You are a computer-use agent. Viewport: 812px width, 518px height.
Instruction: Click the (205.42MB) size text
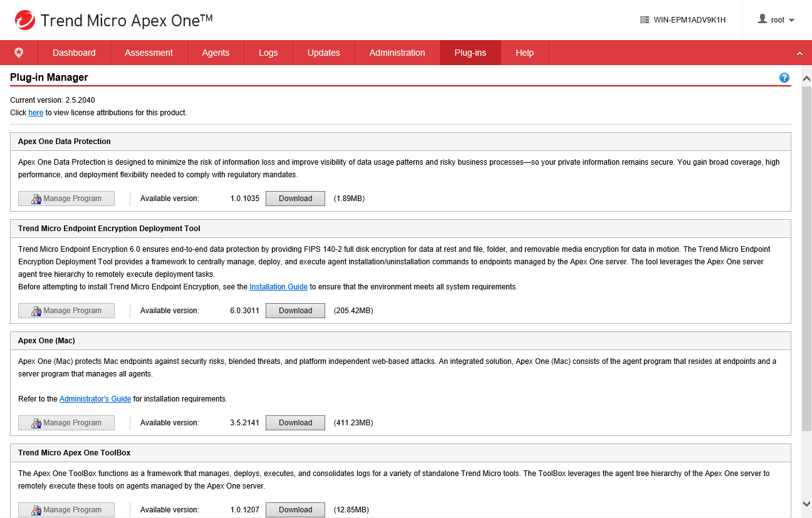353,311
